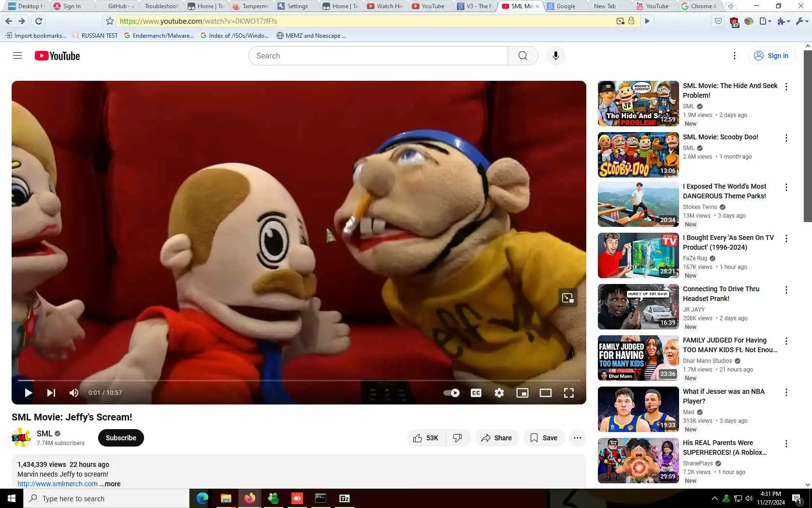Open options for Drive Thru Headset Prank
Image resolution: width=812 pixels, height=508 pixels.
pyautogui.click(x=786, y=290)
